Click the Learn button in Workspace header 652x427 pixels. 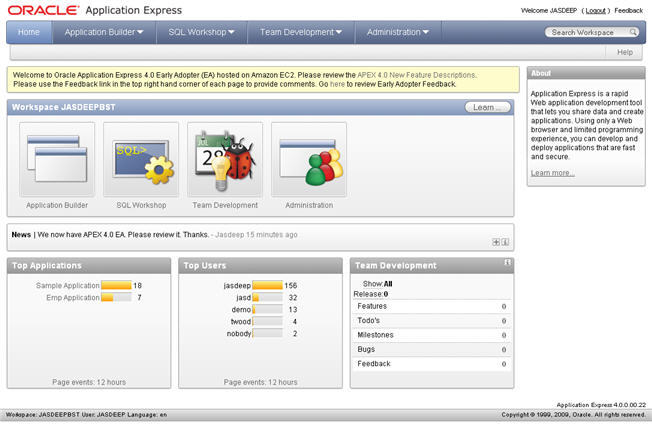[x=487, y=107]
